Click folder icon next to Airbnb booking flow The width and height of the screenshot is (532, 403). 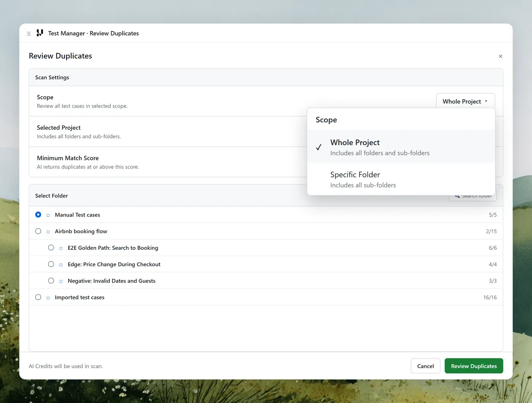[x=48, y=232]
